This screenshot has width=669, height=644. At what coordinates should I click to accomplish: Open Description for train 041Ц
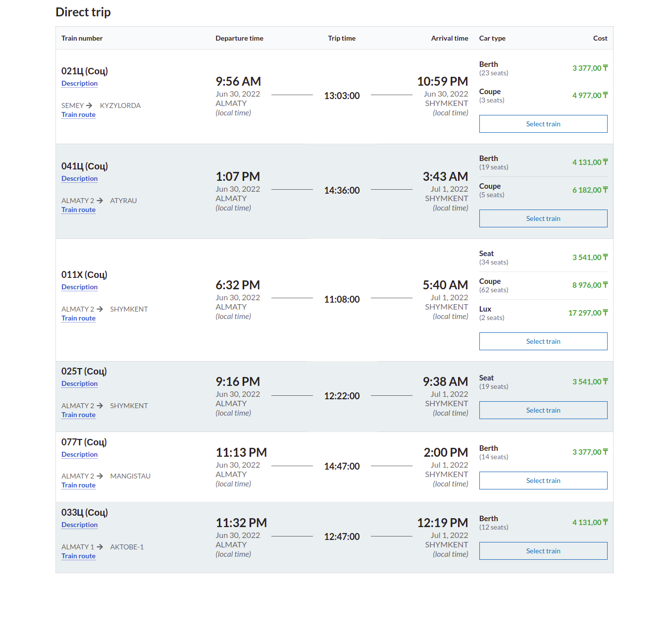point(79,178)
